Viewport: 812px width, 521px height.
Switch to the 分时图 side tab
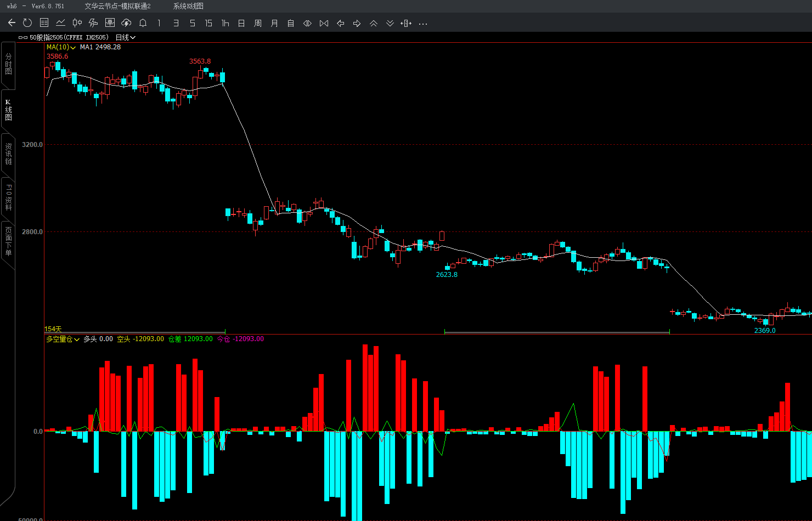(8, 64)
